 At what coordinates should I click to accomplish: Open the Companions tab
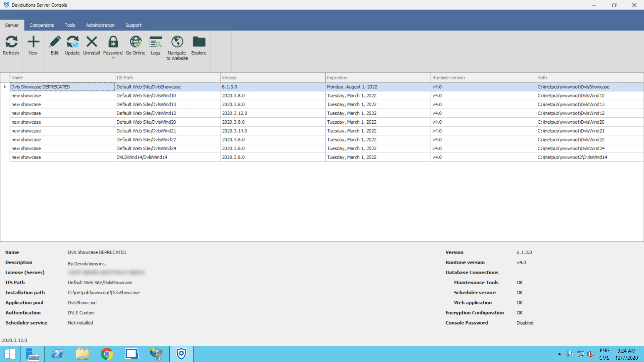[x=42, y=25]
